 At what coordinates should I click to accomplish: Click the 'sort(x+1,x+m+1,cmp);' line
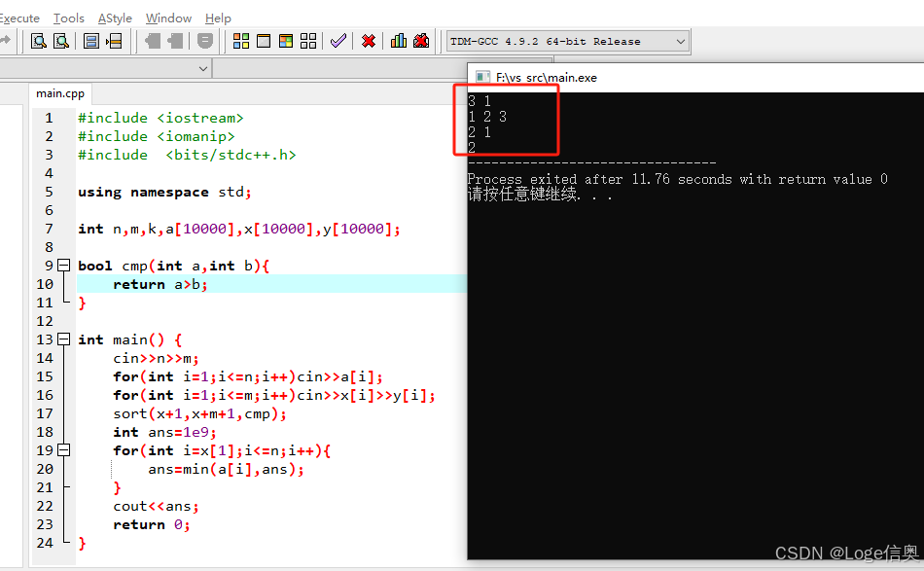(199, 413)
